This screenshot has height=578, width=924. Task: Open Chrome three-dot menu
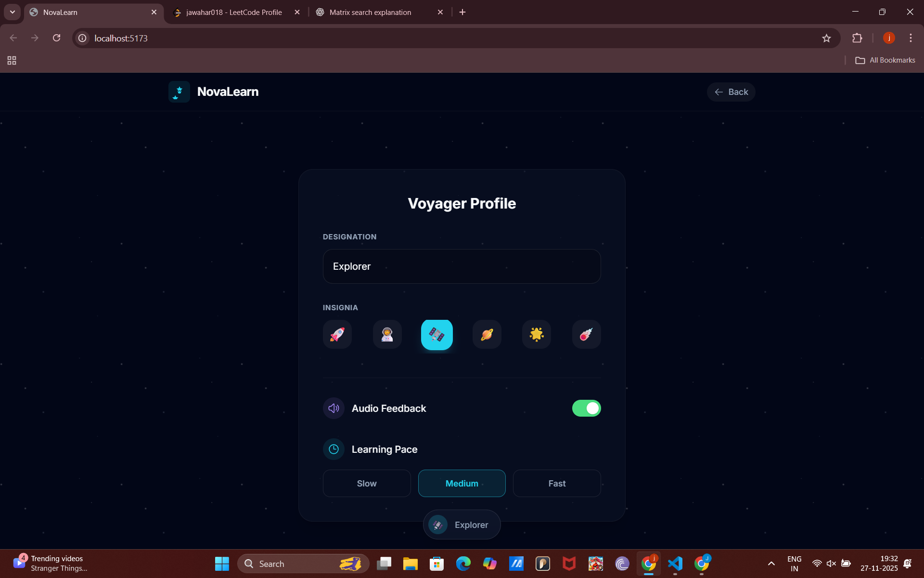click(x=911, y=38)
